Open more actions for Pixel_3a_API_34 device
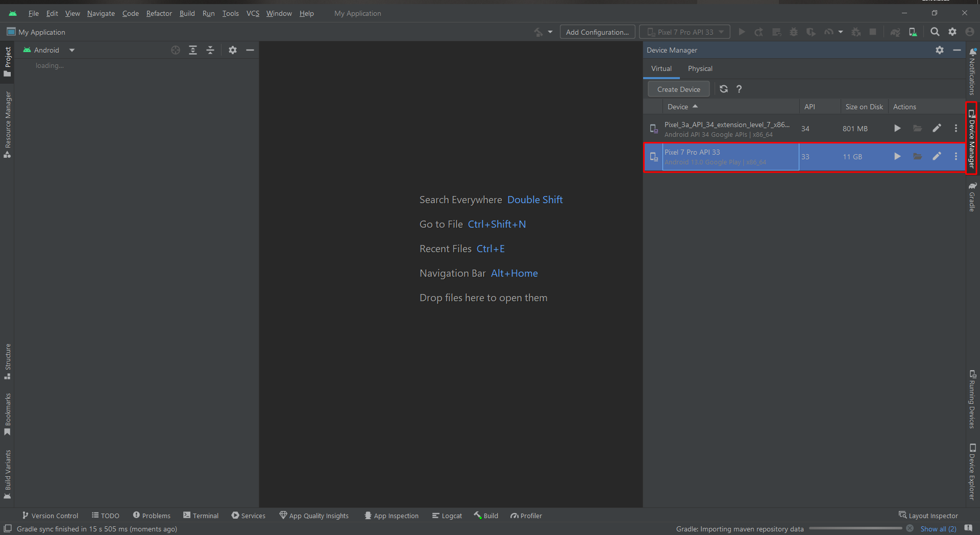The width and height of the screenshot is (980, 535). pyautogui.click(x=955, y=129)
